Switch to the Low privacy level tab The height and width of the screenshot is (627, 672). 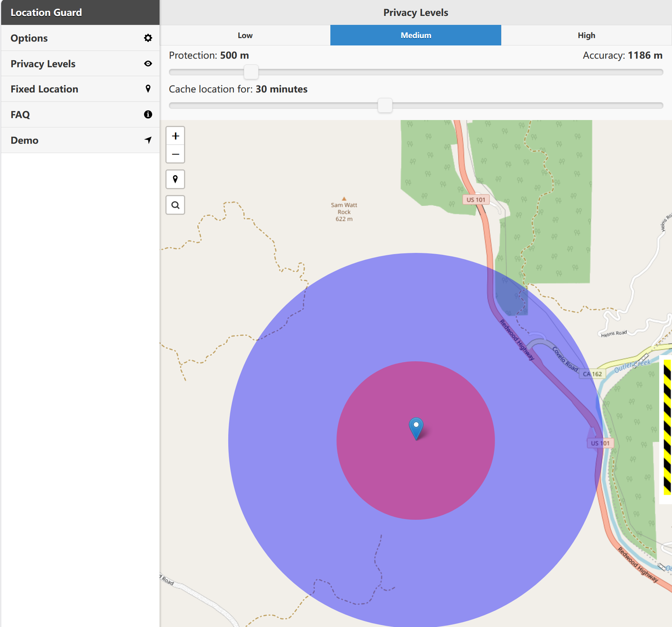(245, 35)
